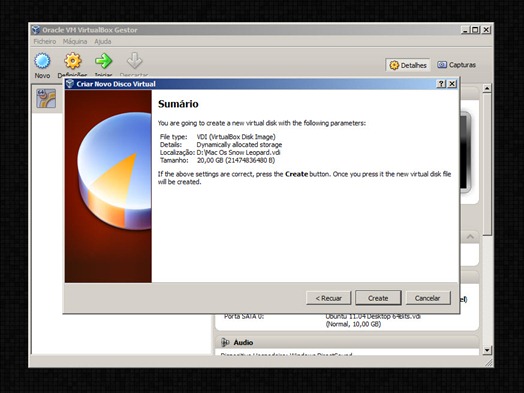Screen dimensions: 524x393
Task: Select the virtual machine icon in list
Action: tap(46, 98)
